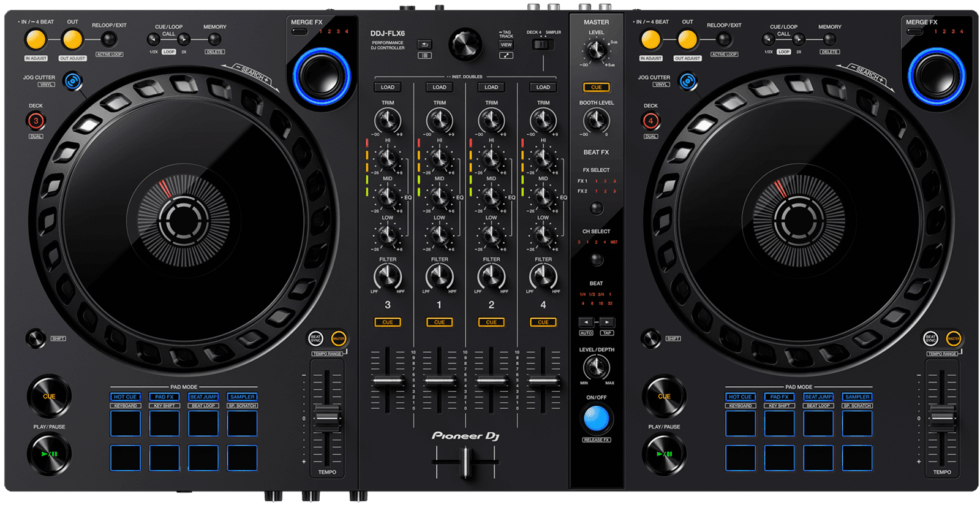Click the left deck SHIFT button
This screenshot has width=980, height=510.
(x=36, y=338)
